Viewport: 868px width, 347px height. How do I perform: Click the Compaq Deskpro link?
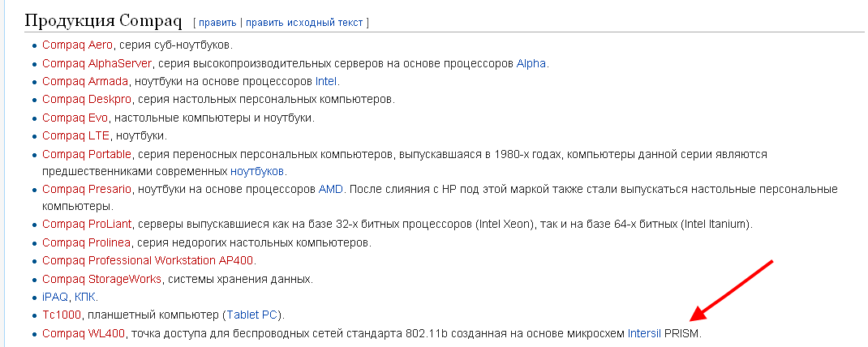pyautogui.click(x=86, y=100)
